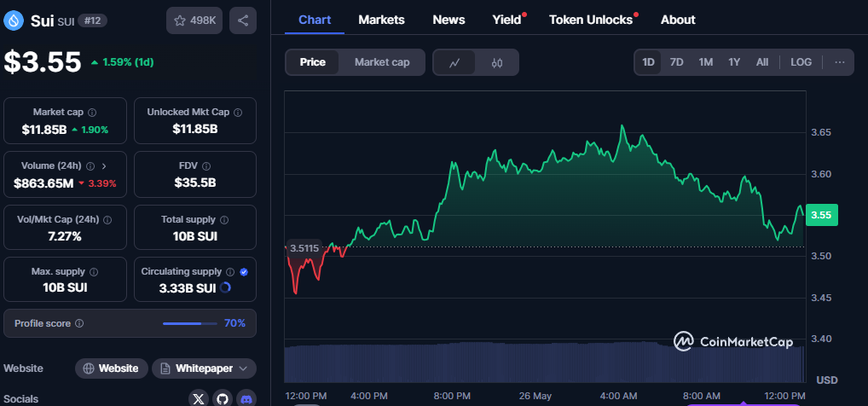Open the Token Unlocks tab
This screenshot has width=868, height=406.
591,20
